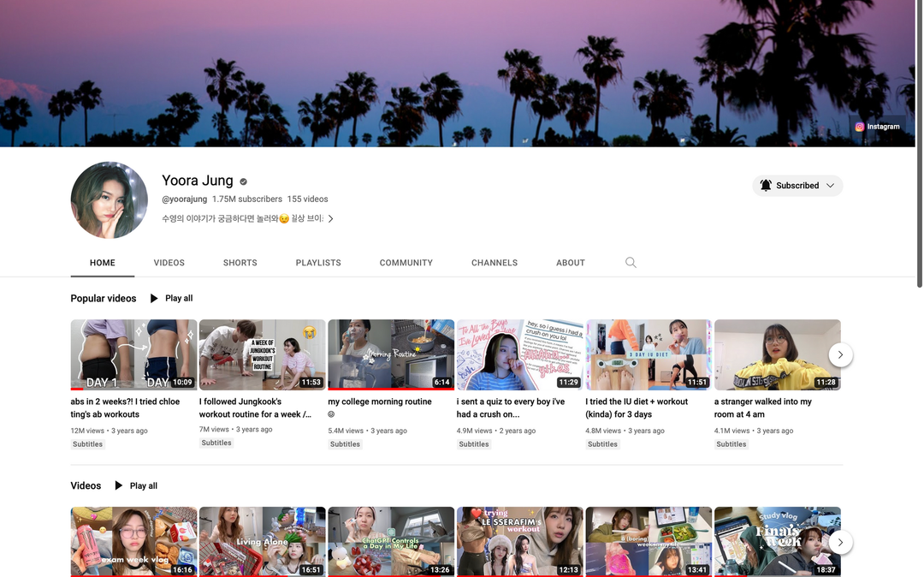Click the Korean channel description text
This screenshot has width=924, height=577.
[x=243, y=218]
